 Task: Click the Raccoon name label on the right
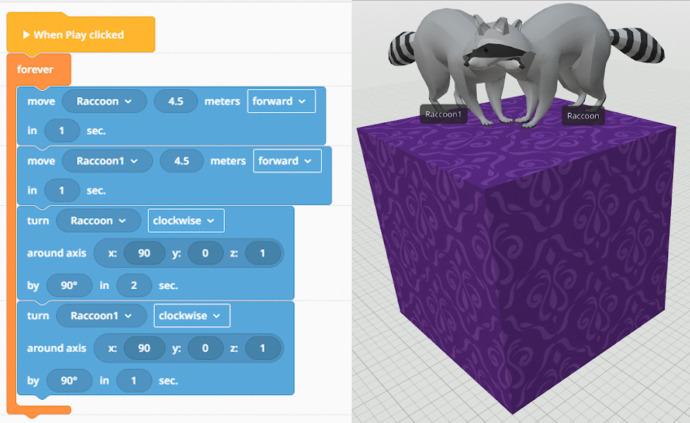[x=583, y=116]
